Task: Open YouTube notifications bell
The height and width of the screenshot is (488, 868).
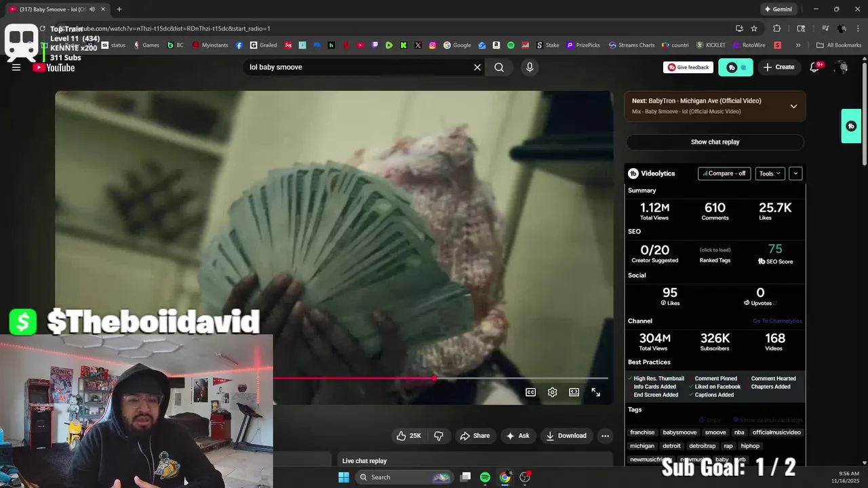Action: (x=815, y=67)
